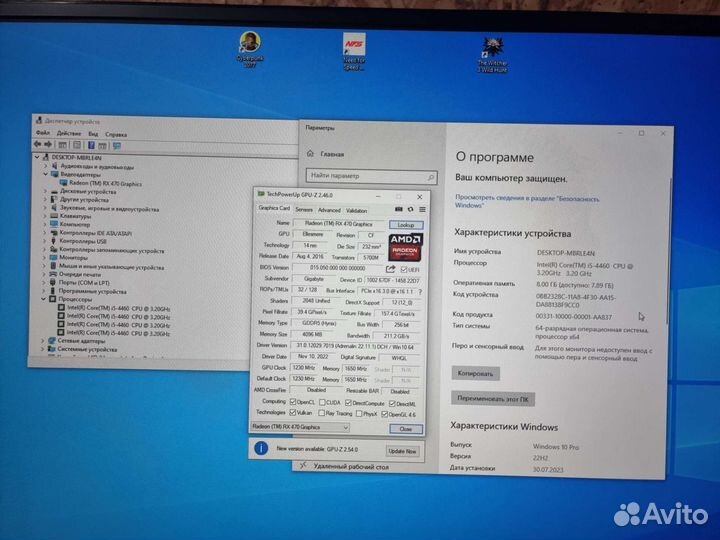720x540 pixels.
Task: Click the DESKTOP-MBRLE4N computer icon in tree
Action: (x=46, y=157)
